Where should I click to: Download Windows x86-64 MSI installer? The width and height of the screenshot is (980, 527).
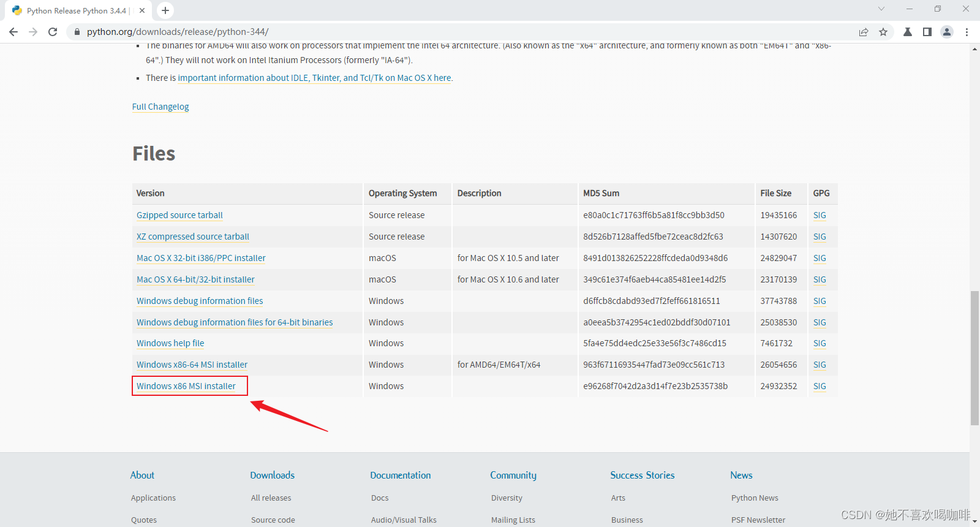tap(192, 365)
